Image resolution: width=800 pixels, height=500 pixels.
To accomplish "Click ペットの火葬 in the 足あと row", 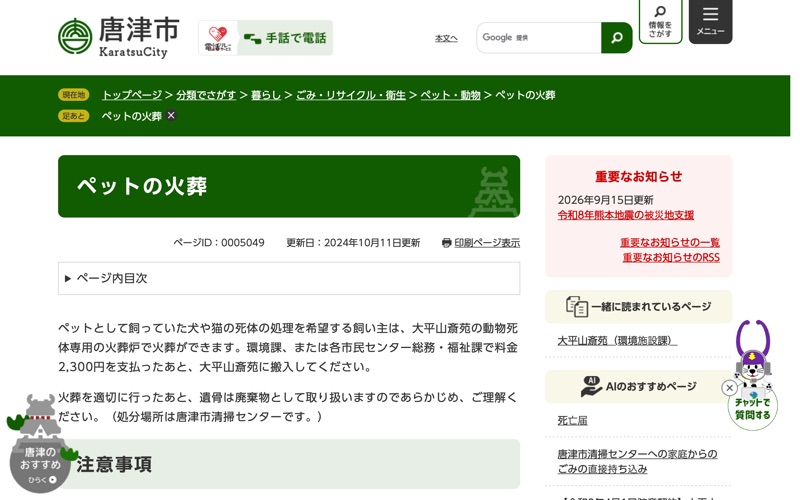I will [132, 116].
